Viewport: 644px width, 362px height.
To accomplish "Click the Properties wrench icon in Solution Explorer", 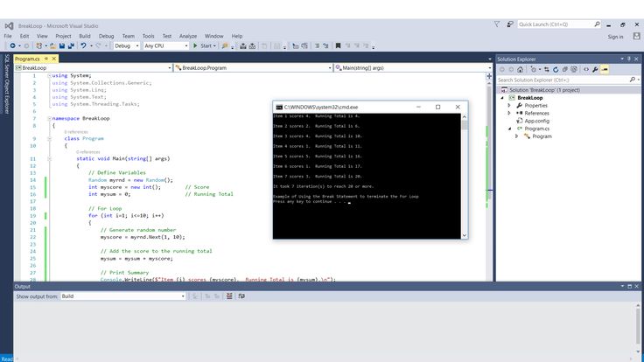I will [595, 68].
